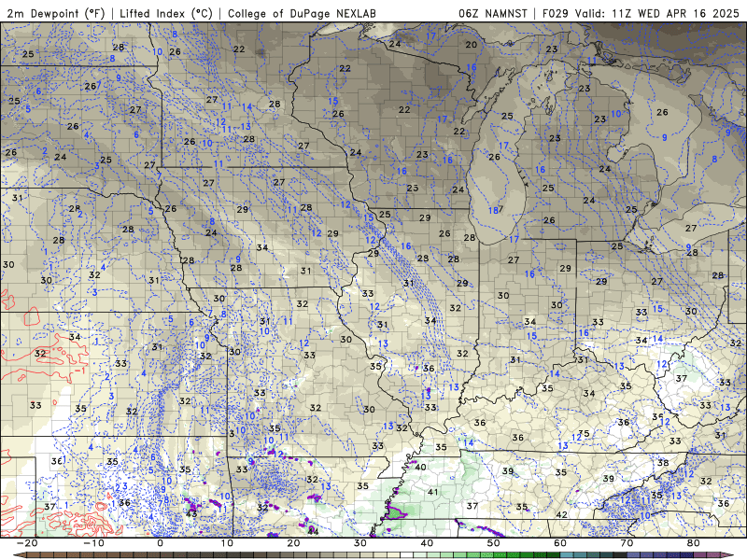Click the 'Valid: 11Z WED APR 16 2025' text
Viewport: 747px width, 560px height.
coord(656,13)
